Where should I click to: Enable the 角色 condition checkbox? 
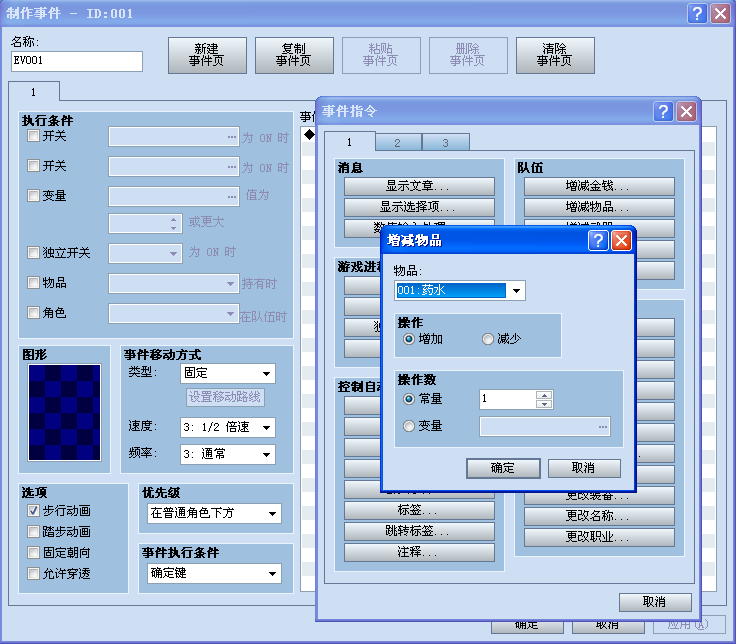[x=33, y=313]
